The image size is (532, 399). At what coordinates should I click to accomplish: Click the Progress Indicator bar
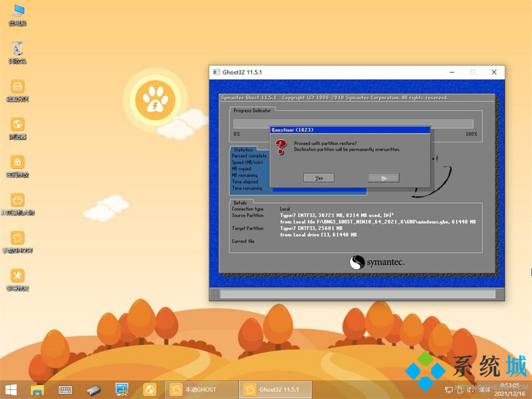pos(353,124)
